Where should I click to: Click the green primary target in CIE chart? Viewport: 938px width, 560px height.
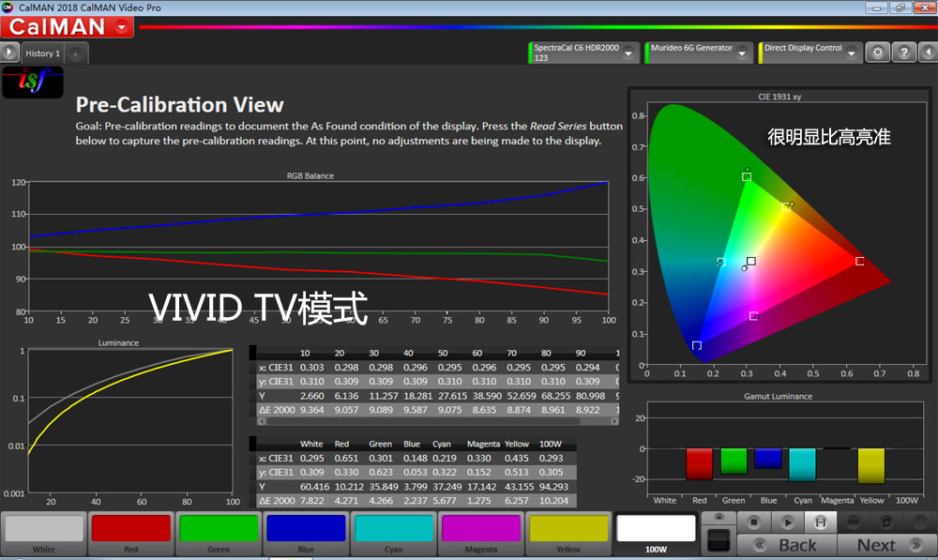click(x=747, y=176)
